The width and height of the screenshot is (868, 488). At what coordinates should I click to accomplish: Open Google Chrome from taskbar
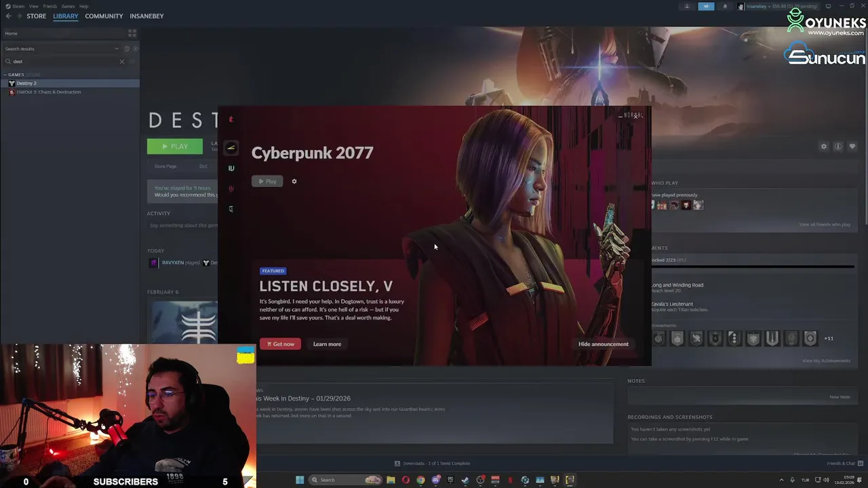pos(420,480)
